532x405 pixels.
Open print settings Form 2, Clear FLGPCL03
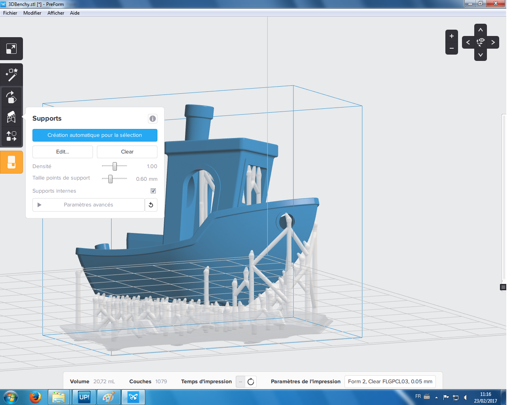390,382
